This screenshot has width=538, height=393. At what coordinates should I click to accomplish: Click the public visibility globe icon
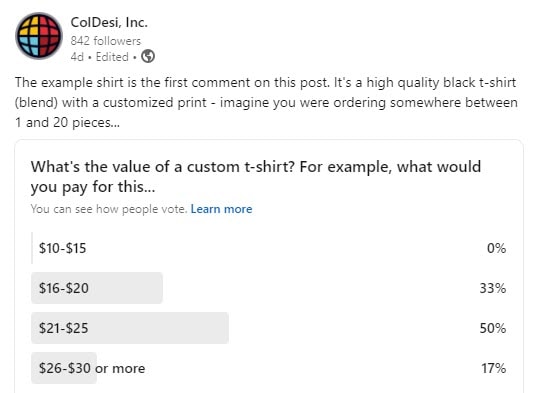click(x=148, y=56)
